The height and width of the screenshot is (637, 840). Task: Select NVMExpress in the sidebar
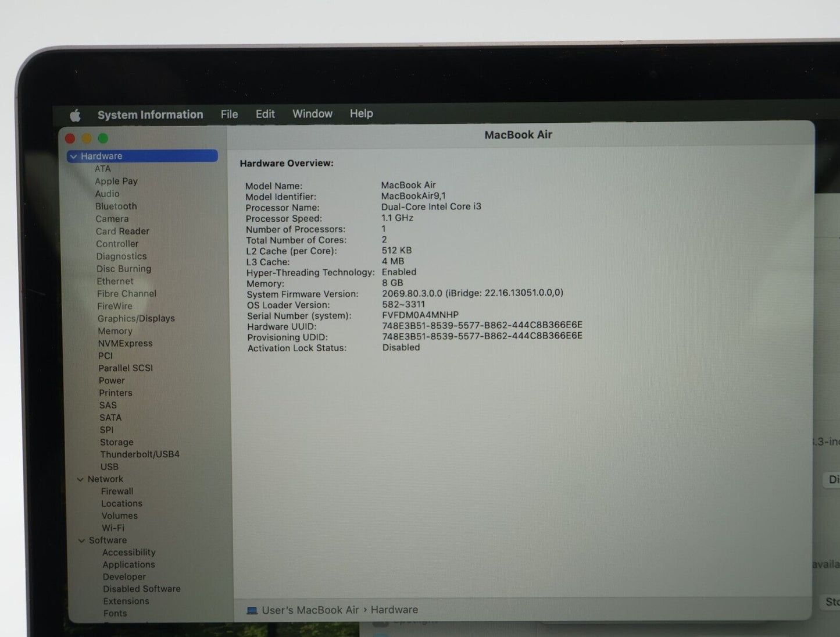tap(125, 343)
